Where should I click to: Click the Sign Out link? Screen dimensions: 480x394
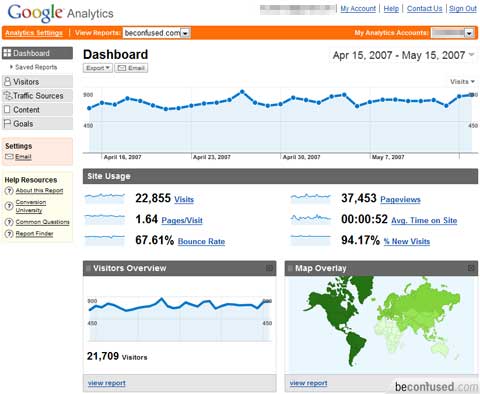point(463,9)
